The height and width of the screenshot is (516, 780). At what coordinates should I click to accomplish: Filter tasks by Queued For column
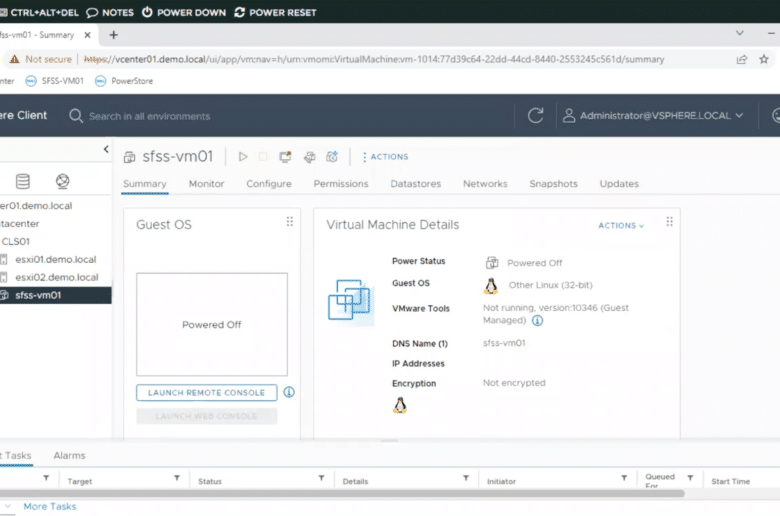click(690, 478)
